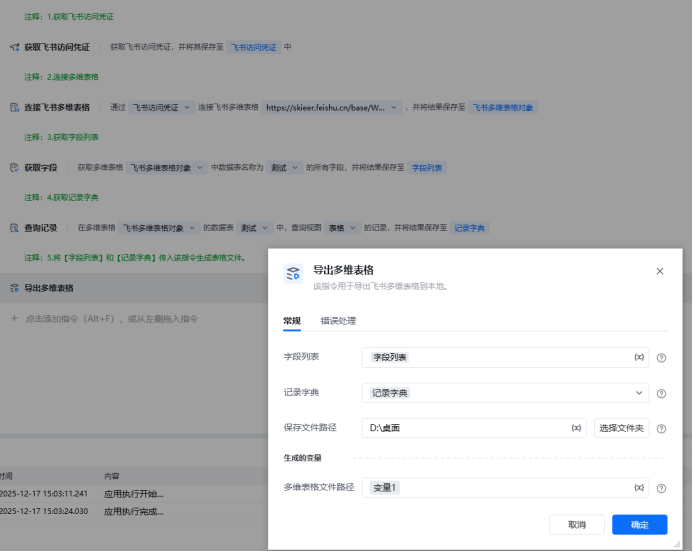Click the 查询记录 command icon
693x552 pixels.
coord(15,228)
